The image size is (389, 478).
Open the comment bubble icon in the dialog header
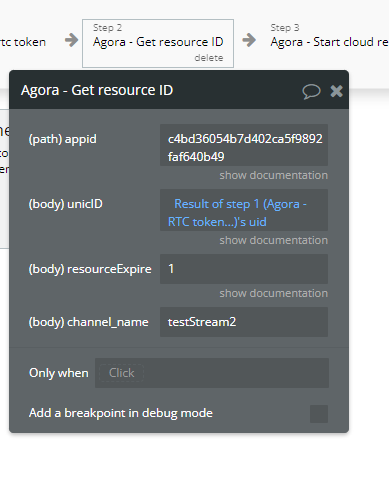coord(311,91)
